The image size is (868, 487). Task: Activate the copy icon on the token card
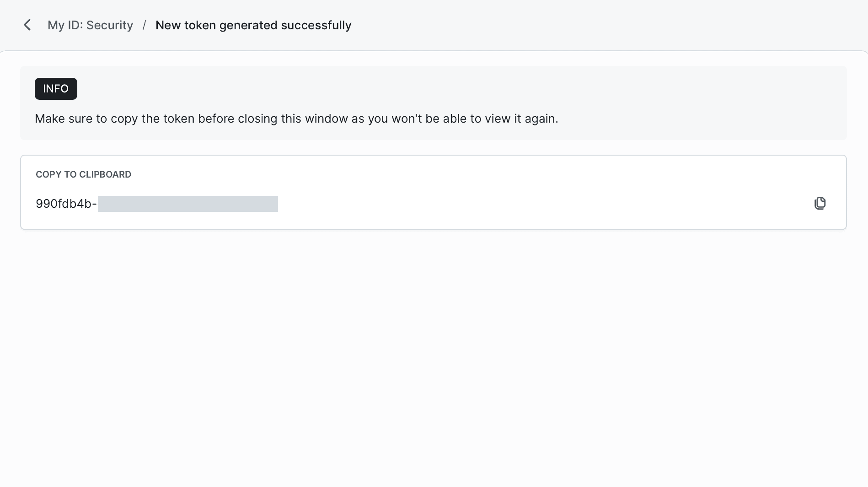coord(820,203)
